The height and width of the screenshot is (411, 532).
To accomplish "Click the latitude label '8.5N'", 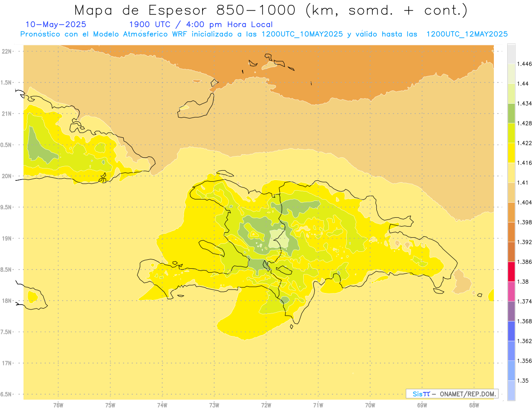I will [x=6, y=270].
